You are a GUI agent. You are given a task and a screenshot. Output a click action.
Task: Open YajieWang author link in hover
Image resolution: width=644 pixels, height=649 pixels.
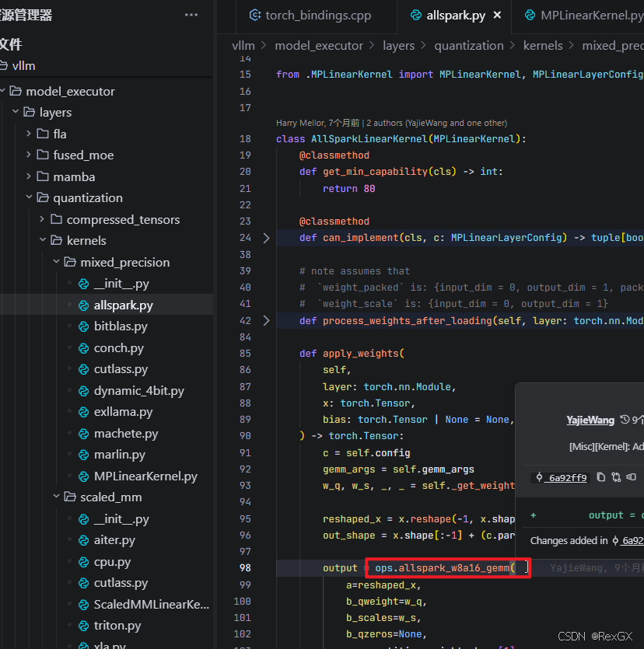(x=590, y=420)
